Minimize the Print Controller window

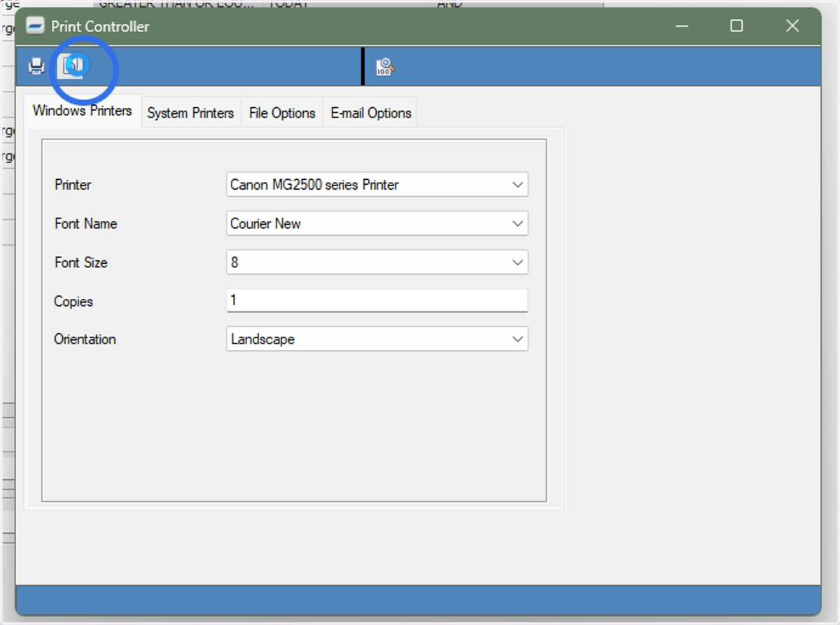pyautogui.click(x=682, y=26)
